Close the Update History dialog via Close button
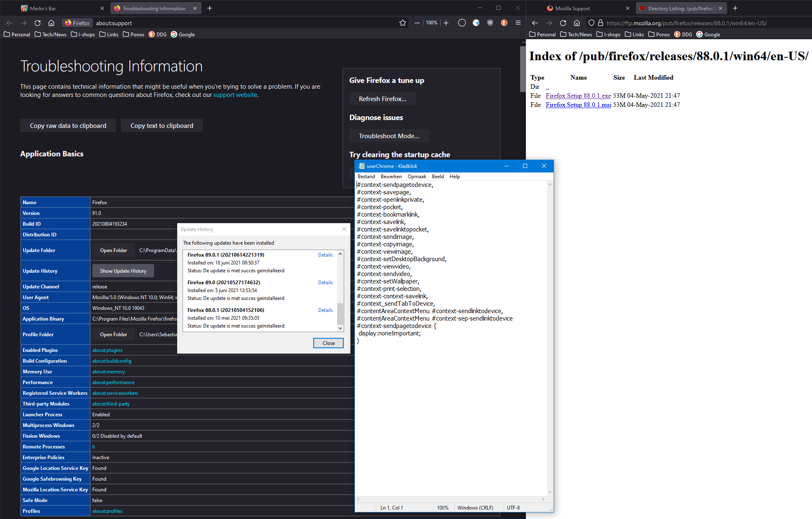The height and width of the screenshot is (519, 812). pos(329,343)
